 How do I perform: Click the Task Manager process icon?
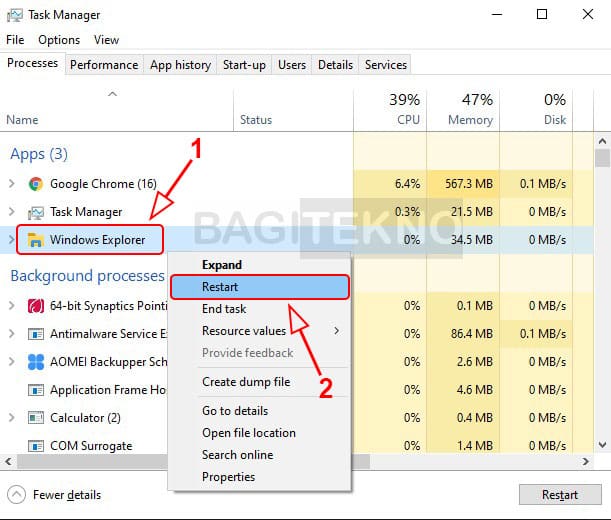coord(36,212)
